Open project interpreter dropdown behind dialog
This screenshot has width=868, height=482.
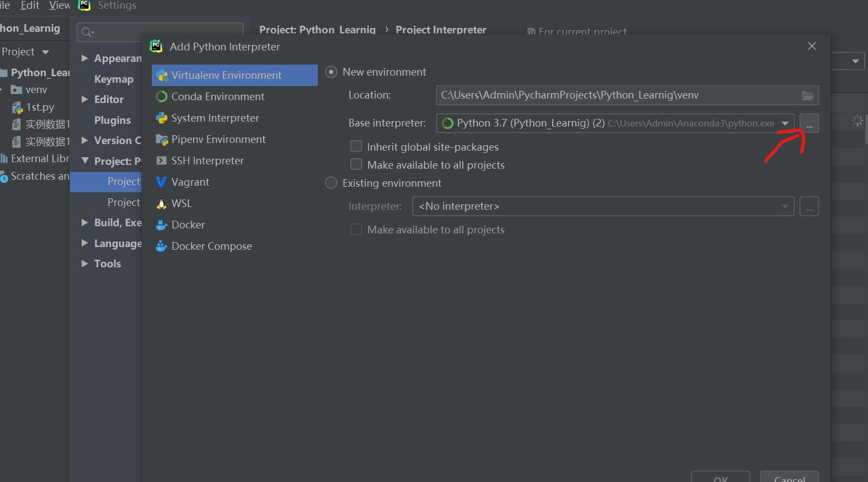click(855, 61)
